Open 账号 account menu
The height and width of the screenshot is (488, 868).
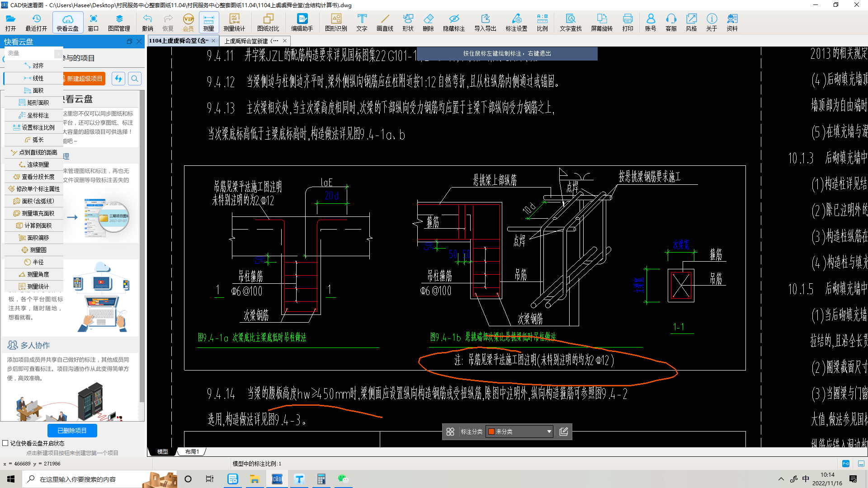pyautogui.click(x=651, y=22)
